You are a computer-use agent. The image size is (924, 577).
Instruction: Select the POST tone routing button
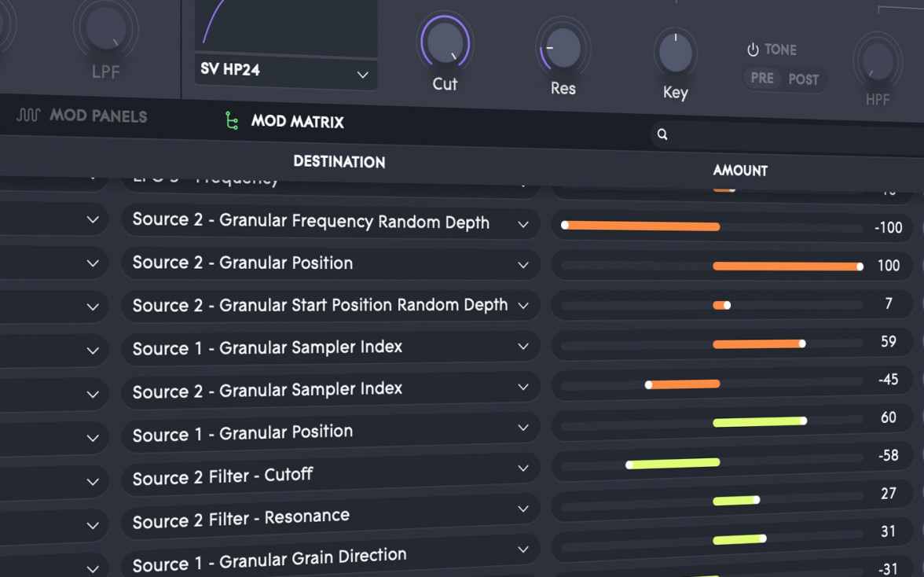click(803, 79)
